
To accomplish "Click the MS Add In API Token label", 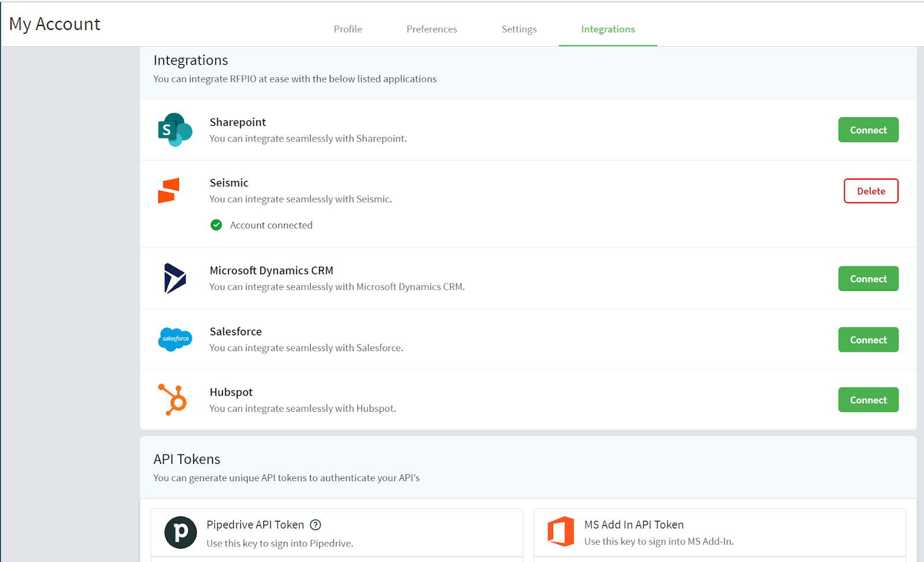I will tap(634, 524).
